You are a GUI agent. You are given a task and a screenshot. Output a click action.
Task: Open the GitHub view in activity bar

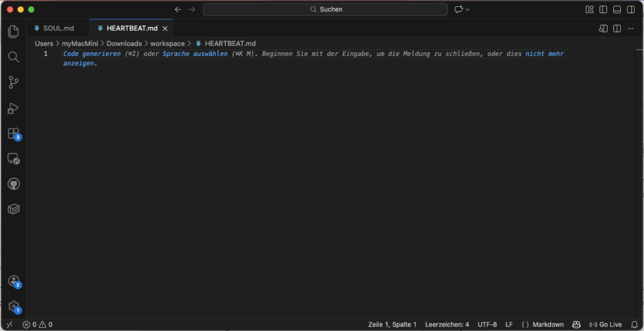(x=13, y=184)
